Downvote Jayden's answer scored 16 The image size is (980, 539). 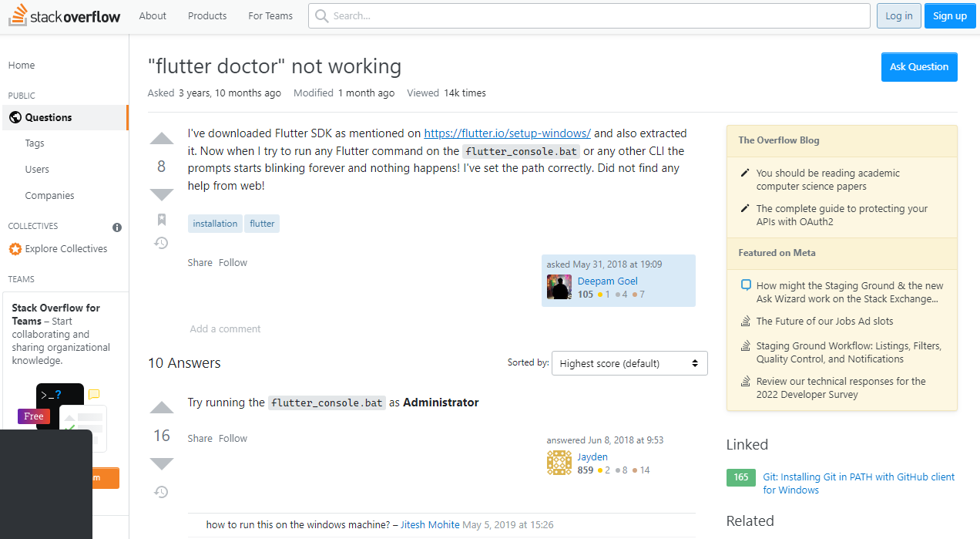click(162, 463)
